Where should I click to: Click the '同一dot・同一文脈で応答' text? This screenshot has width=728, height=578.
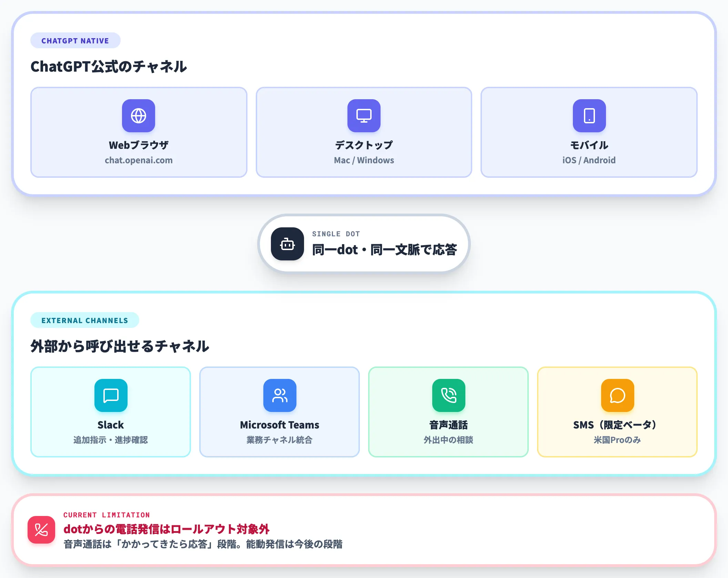pos(385,250)
